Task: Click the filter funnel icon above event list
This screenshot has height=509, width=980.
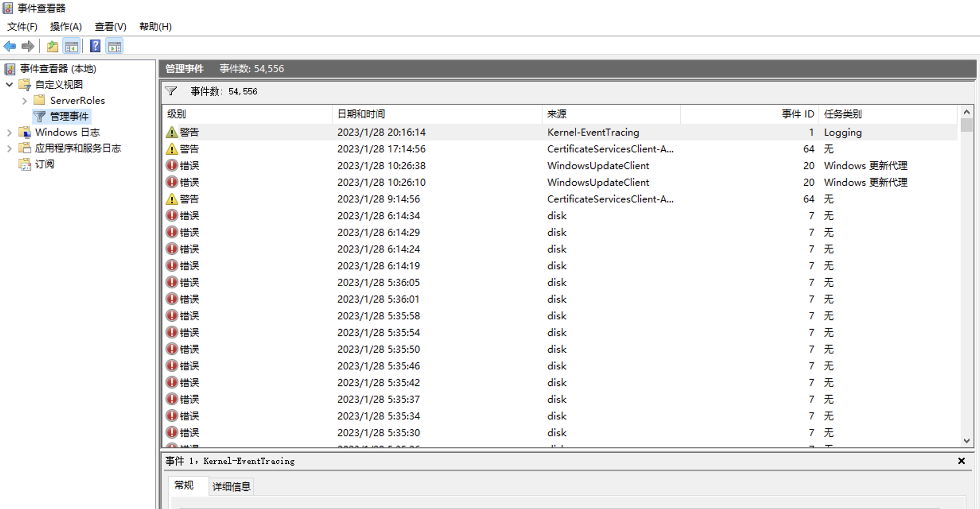Action: [x=171, y=91]
